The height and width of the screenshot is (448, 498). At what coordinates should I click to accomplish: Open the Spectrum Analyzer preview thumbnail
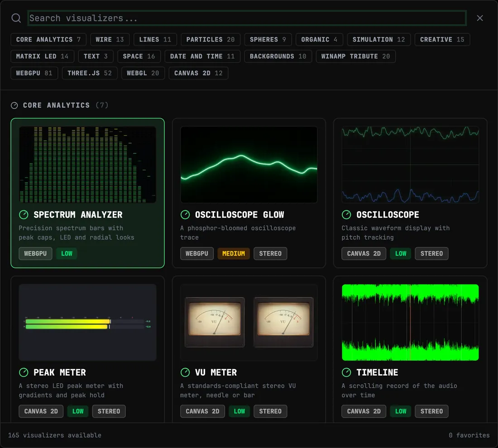[x=87, y=164]
